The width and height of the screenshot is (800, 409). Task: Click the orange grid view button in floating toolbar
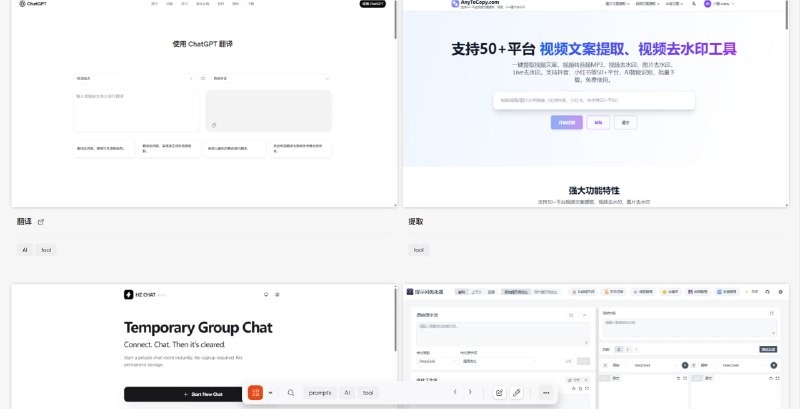coord(255,393)
